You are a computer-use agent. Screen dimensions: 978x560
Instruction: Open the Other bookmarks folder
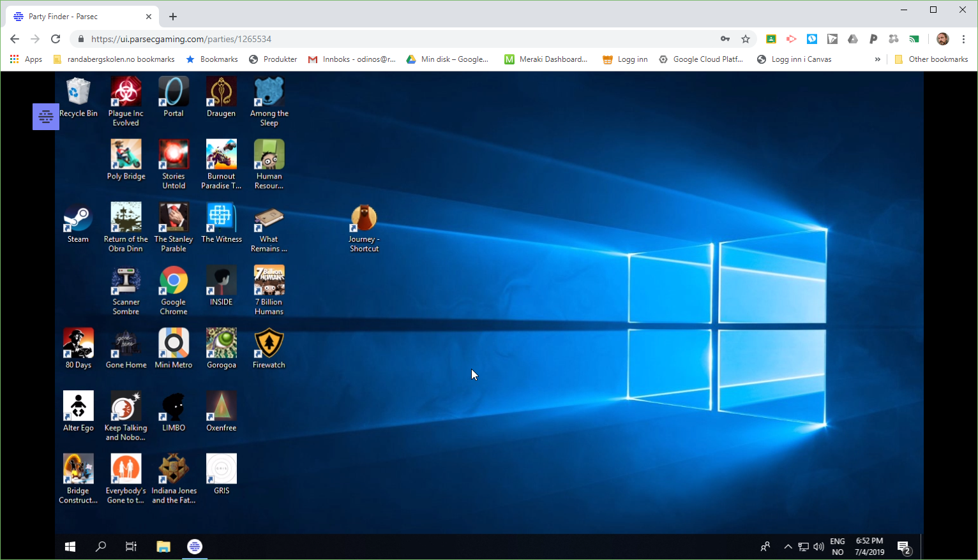(x=931, y=59)
